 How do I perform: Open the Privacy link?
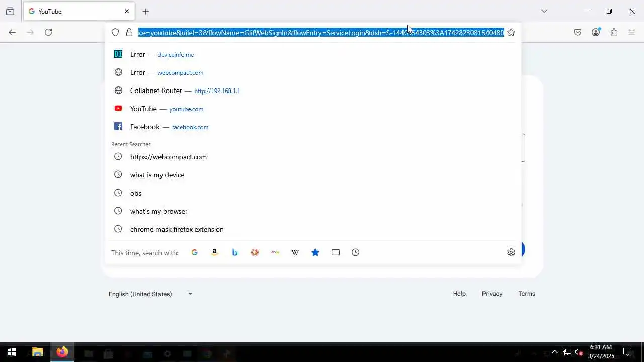[x=492, y=294]
